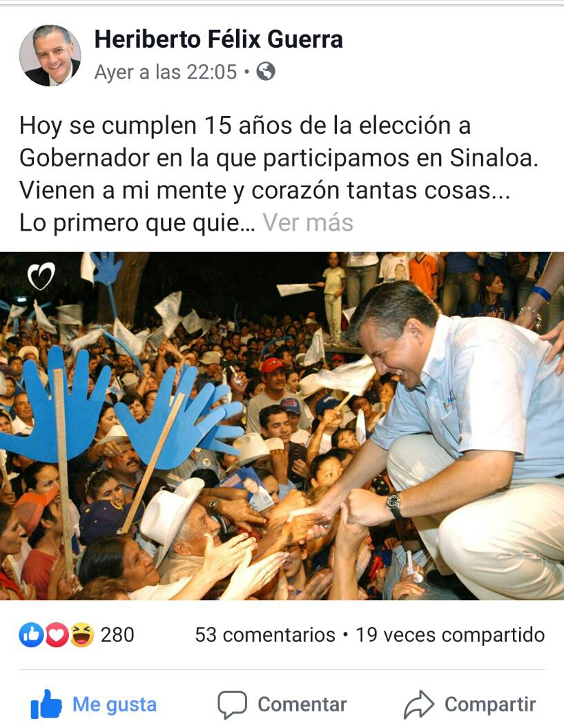View '19 veces compartido' shares
Screen dimensions: 564x728
(450, 635)
